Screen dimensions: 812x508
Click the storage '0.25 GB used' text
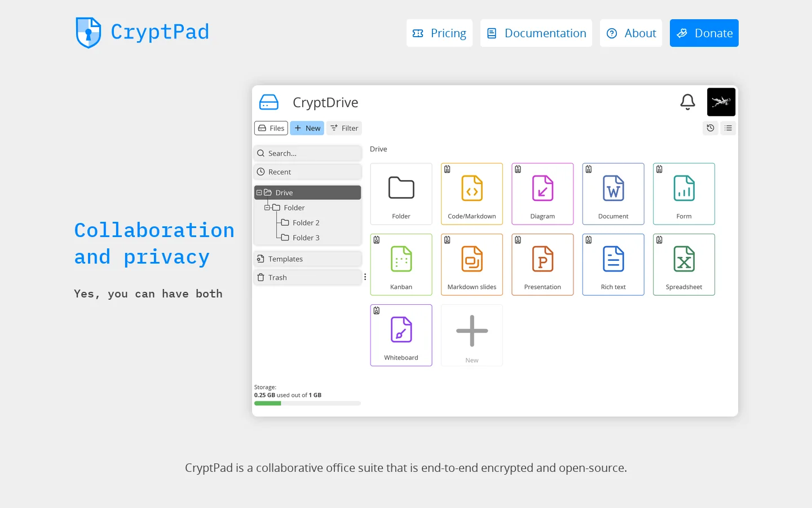[288, 395]
